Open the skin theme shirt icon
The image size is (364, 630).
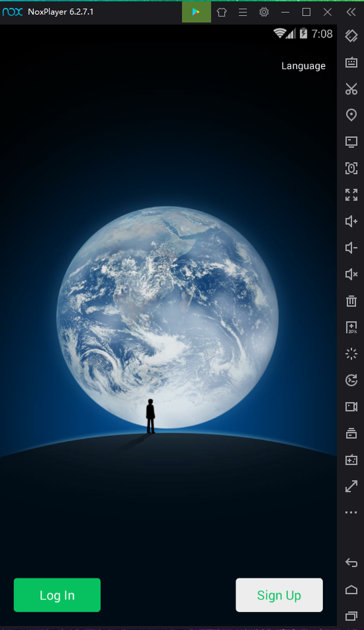(222, 12)
